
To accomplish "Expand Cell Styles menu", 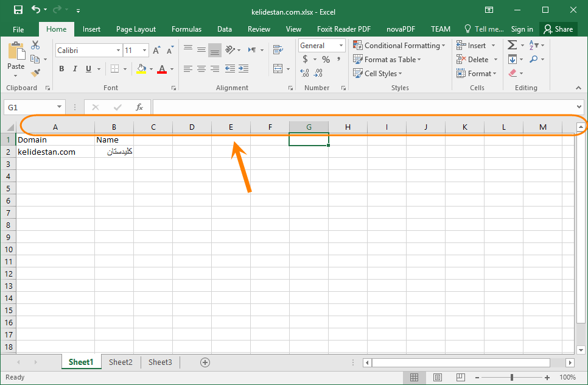I will click(400, 74).
